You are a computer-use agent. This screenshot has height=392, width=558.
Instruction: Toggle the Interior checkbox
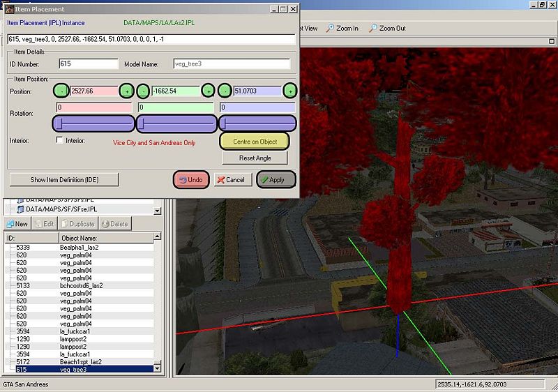pos(60,140)
